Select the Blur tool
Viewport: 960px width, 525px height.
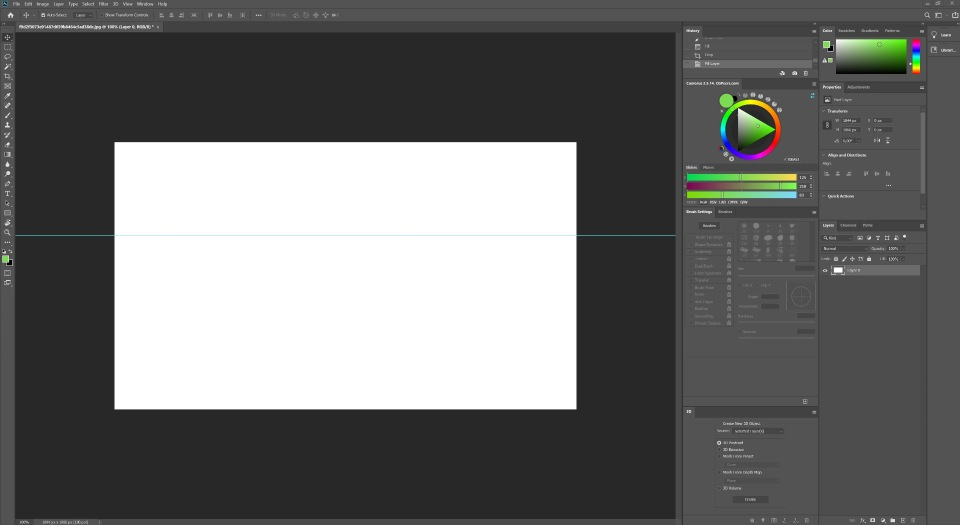(x=7, y=165)
